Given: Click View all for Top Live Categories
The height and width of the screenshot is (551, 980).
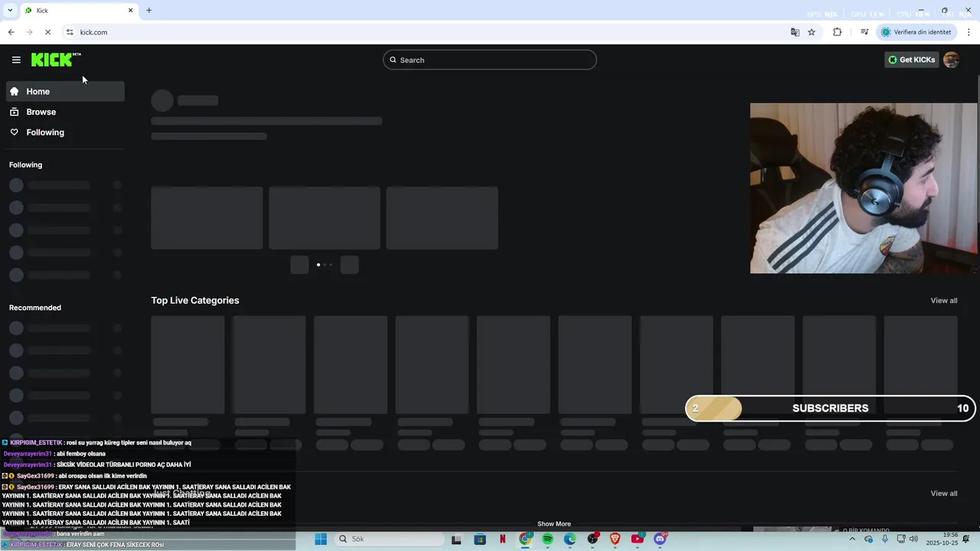Looking at the screenshot, I should coord(943,301).
